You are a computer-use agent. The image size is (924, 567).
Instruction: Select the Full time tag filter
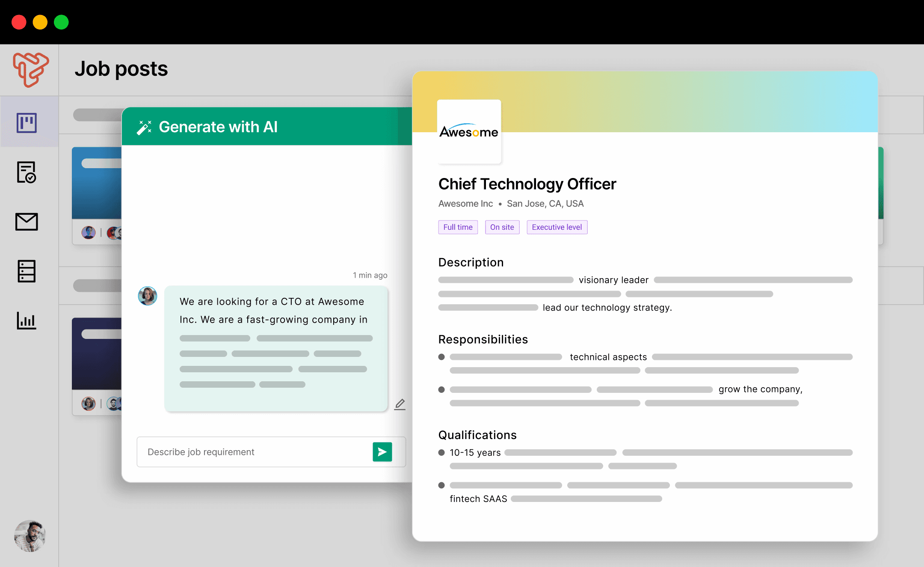[x=457, y=227]
